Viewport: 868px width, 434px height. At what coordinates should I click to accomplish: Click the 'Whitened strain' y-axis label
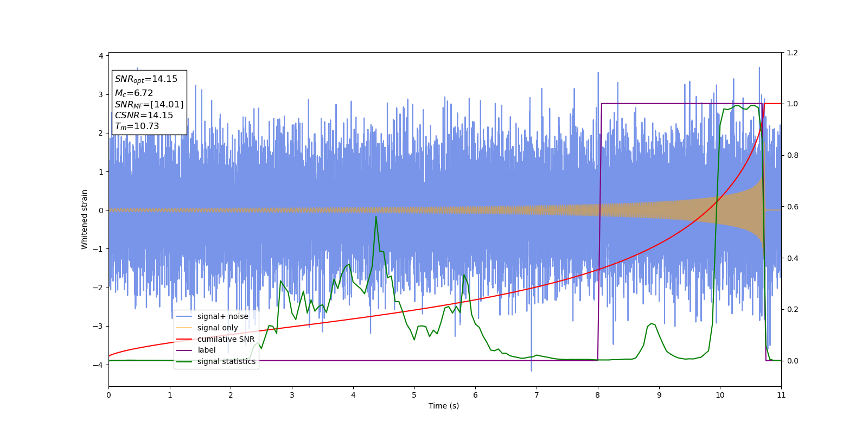click(x=85, y=219)
